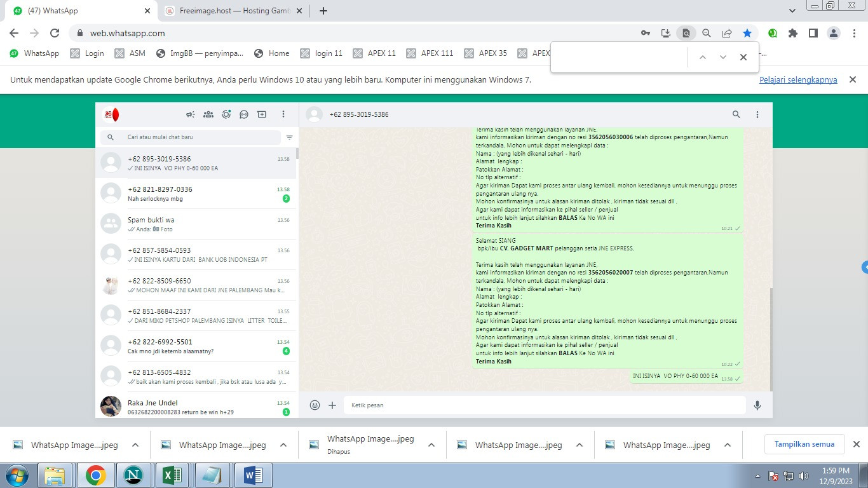
Task: Open saved passwords key icon
Action: pos(646,33)
